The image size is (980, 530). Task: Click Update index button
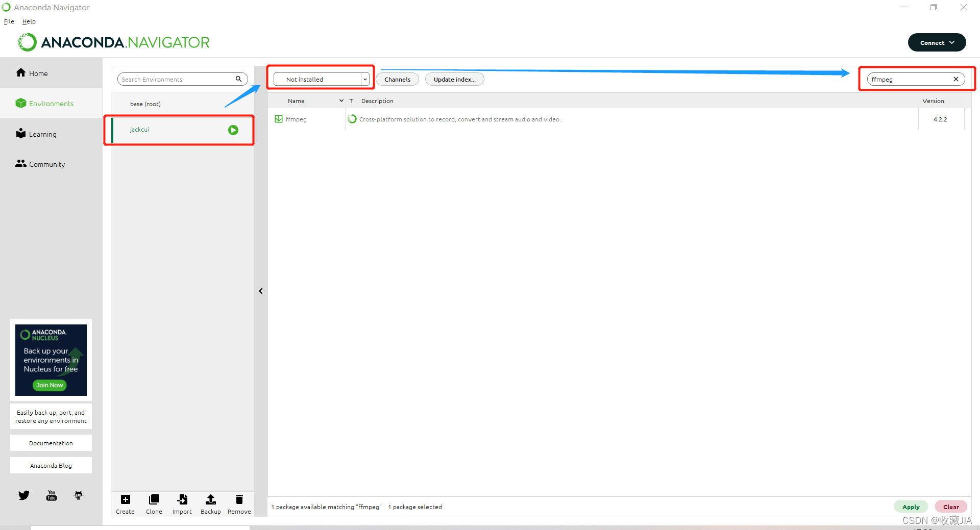coord(454,79)
